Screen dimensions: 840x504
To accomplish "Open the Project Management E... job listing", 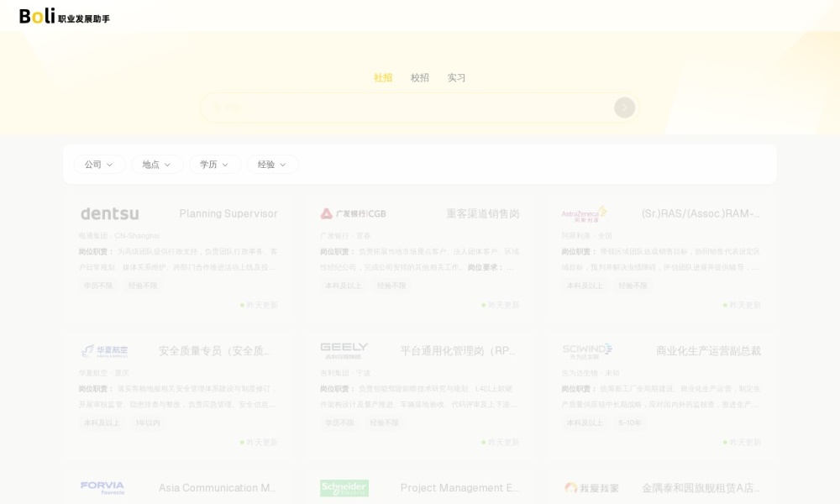I will [x=459, y=488].
